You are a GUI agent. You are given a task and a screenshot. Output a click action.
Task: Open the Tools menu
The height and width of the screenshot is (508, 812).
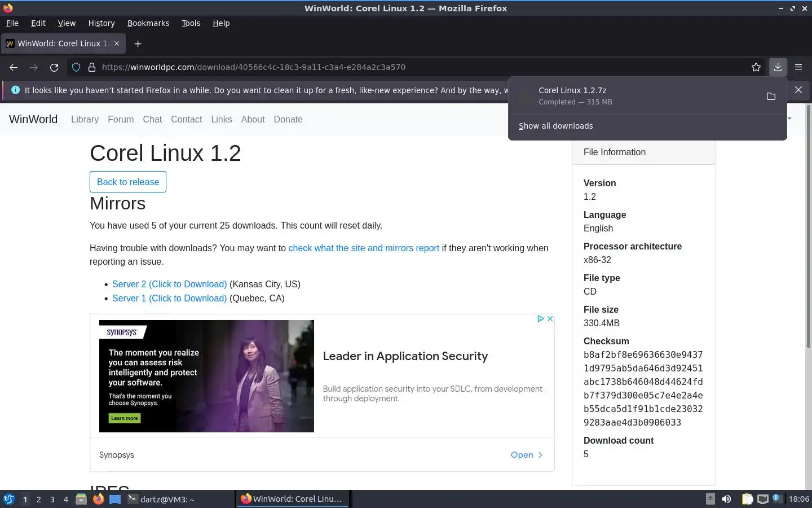point(191,23)
